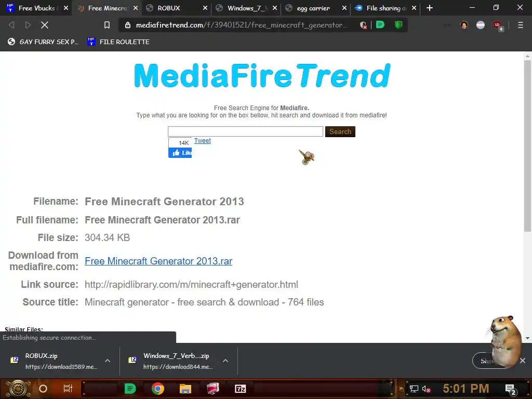Viewport: 532px width, 399px height.
Task: Open the notification center icon
Action: tap(511, 390)
